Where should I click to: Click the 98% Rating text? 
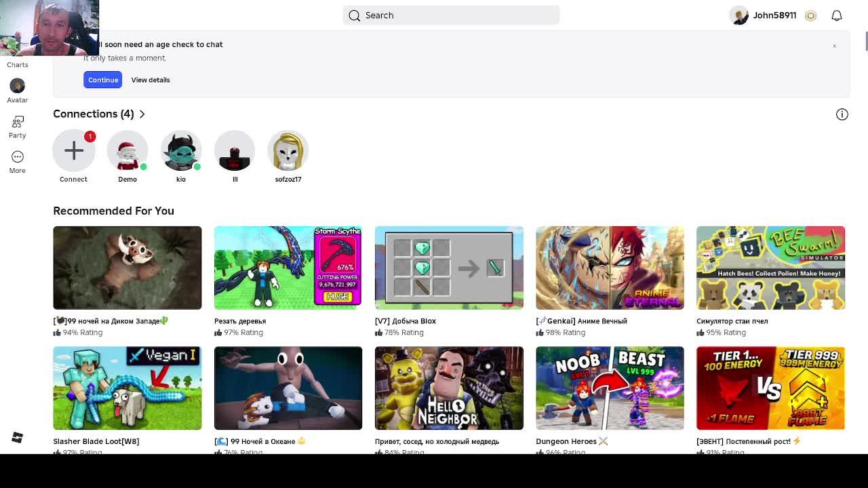coord(565,333)
